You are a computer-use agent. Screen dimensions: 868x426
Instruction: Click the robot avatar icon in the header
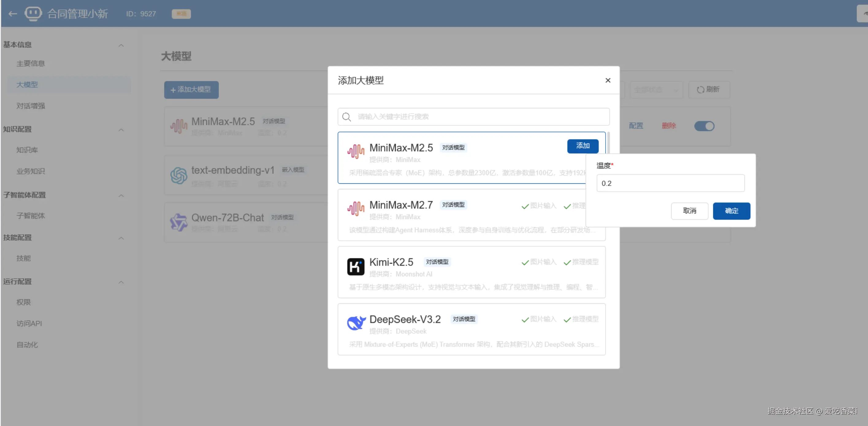[x=33, y=13]
